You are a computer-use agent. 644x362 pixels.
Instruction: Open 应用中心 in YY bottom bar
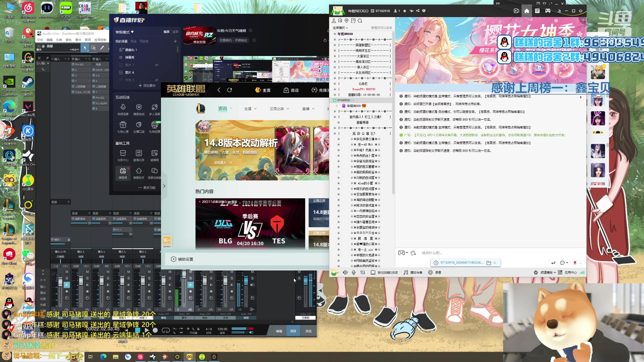click(568, 273)
